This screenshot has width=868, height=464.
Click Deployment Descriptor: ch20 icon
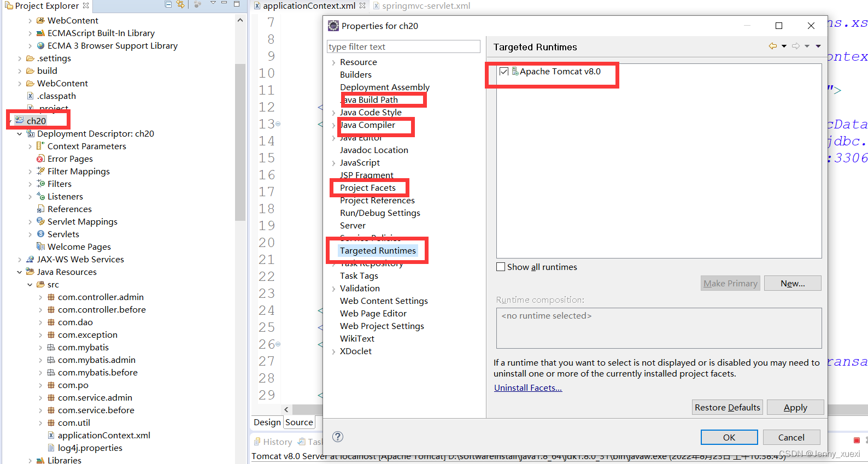(x=31, y=133)
